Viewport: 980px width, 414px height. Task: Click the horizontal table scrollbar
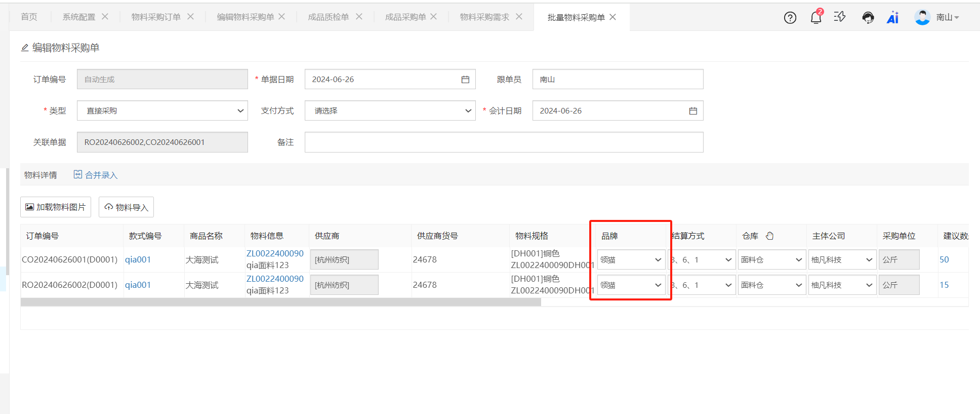tap(280, 302)
